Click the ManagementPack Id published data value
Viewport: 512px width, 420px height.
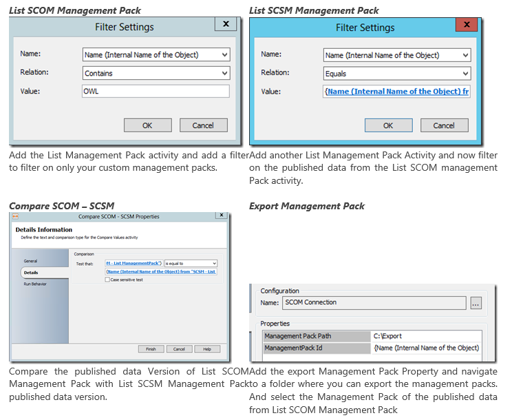click(426, 348)
